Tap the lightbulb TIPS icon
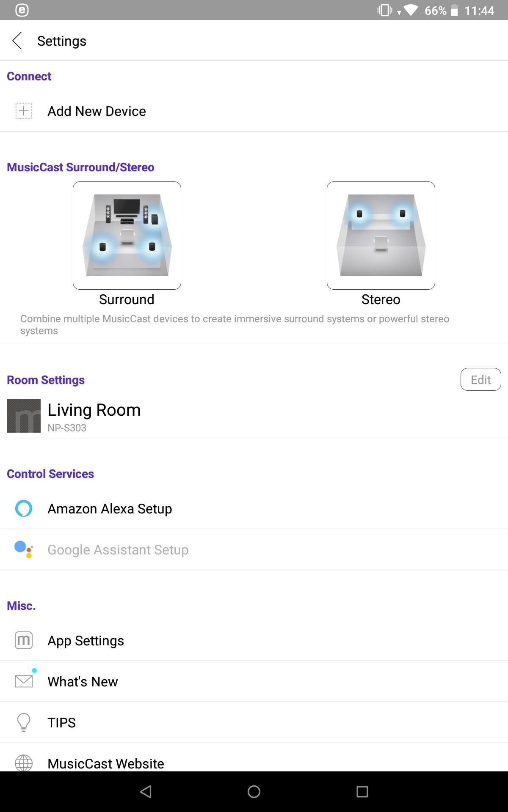Viewport: 508px width, 812px height. (x=24, y=722)
